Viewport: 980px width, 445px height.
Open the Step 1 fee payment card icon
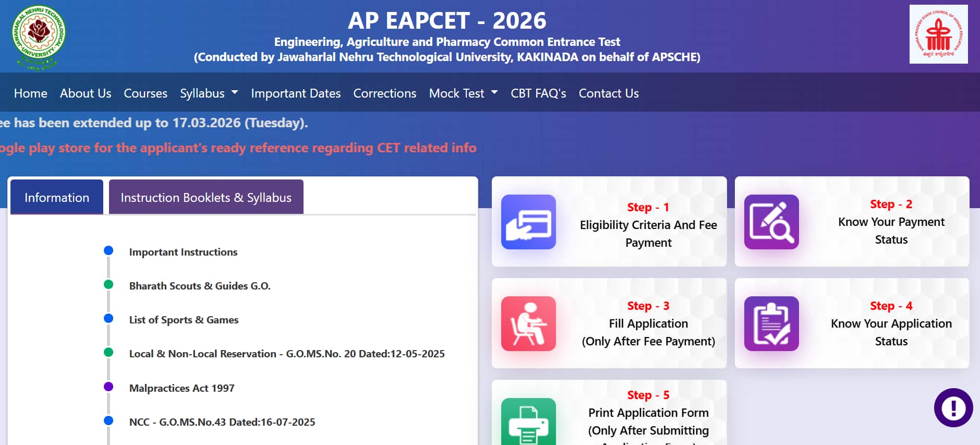click(x=528, y=222)
